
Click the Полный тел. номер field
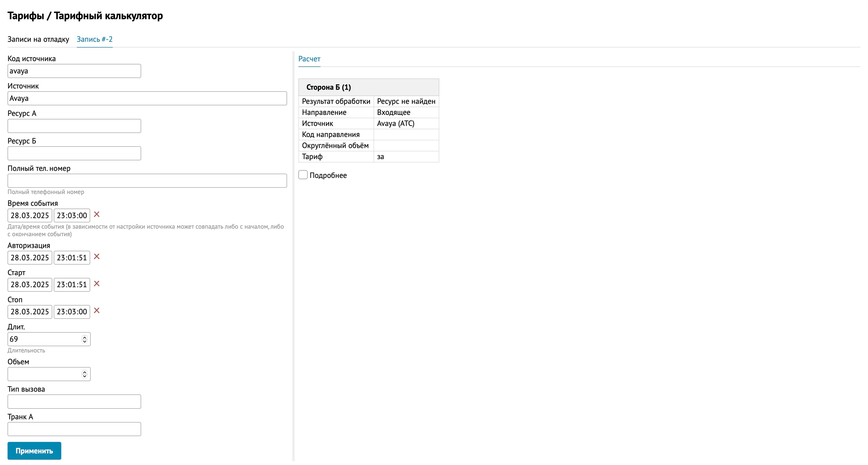[x=147, y=181]
